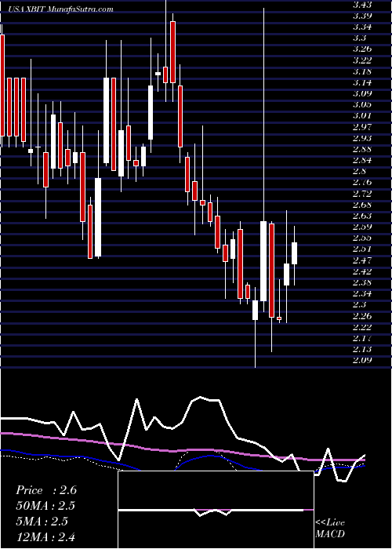Click the 2.72 price axis label

[x=362, y=193]
